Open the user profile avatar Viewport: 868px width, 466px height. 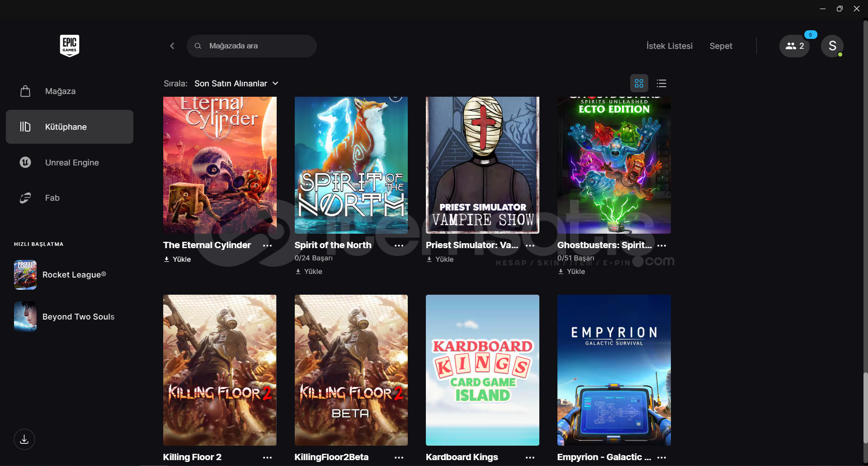tap(832, 46)
